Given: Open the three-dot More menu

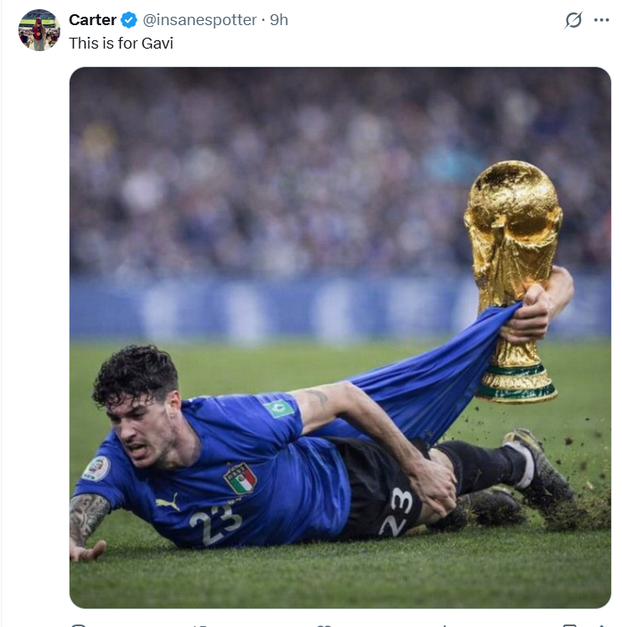Looking at the screenshot, I should tap(601, 20).
